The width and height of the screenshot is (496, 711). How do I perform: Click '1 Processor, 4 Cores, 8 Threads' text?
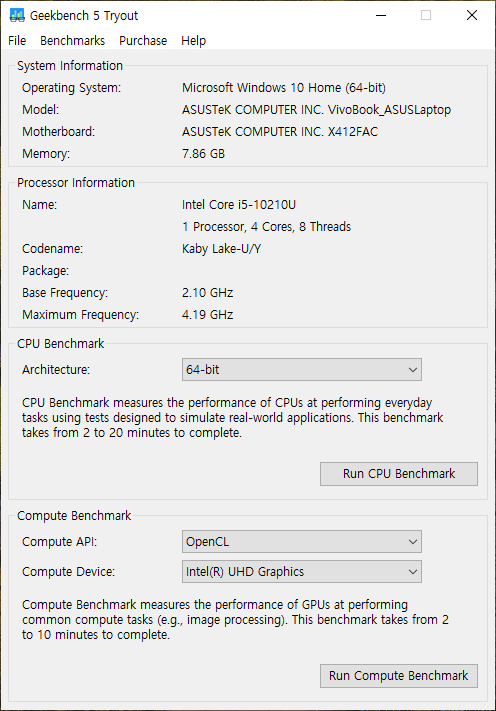267,227
